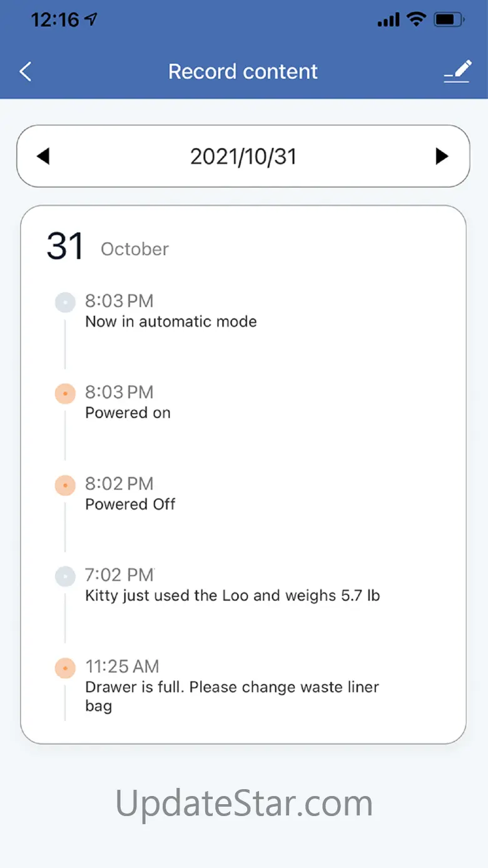Open date picker showing 2021/10/31
This screenshot has height=868, width=488.
point(243,156)
